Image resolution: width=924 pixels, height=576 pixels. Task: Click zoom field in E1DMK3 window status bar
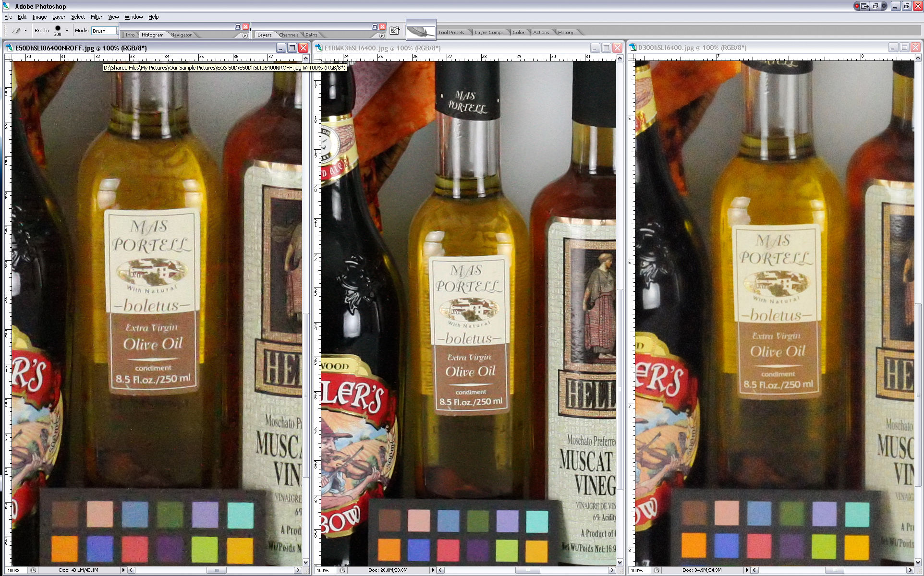pos(326,570)
